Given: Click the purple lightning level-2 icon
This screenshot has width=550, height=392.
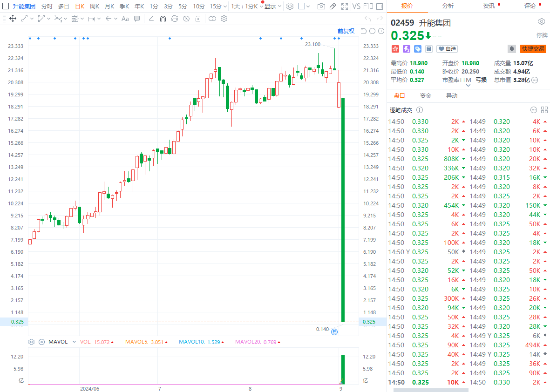Looking at the screenshot, I should coord(407,49).
